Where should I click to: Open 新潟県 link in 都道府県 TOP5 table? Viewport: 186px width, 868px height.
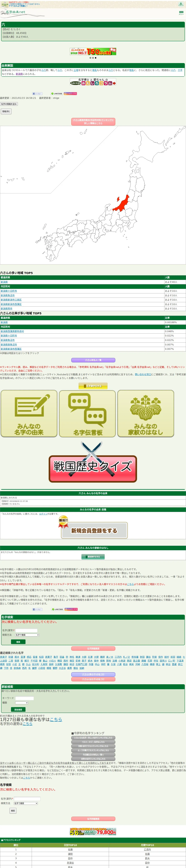pos(4,282)
